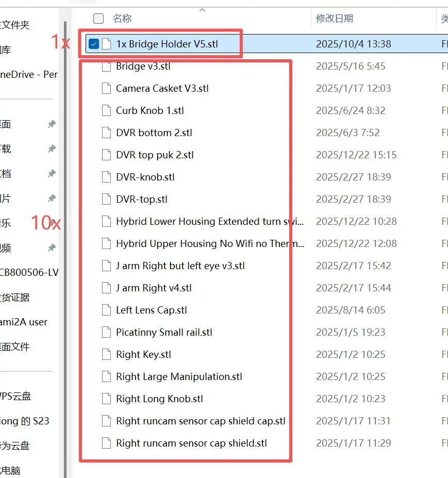The width and height of the screenshot is (448, 478).
Task: Click the file icon of Hybrid Upper Housing file
Action: [x=106, y=243]
